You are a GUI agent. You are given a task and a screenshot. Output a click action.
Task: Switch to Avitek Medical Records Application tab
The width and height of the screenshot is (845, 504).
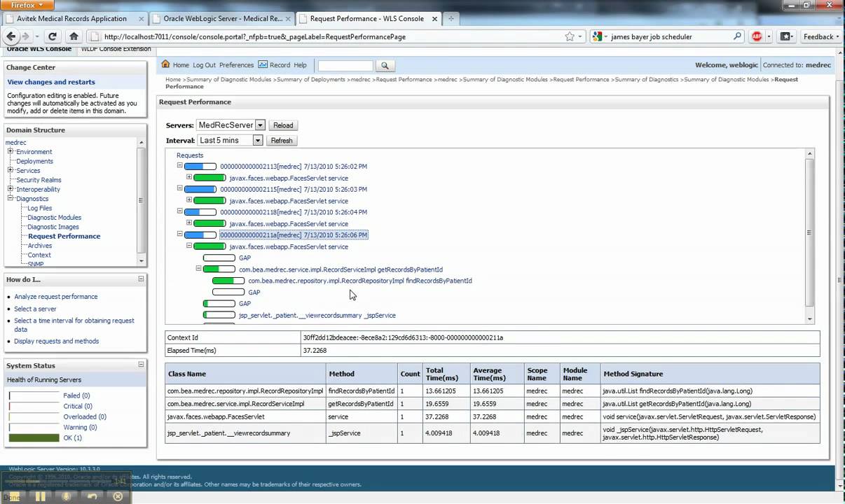[x=71, y=19]
